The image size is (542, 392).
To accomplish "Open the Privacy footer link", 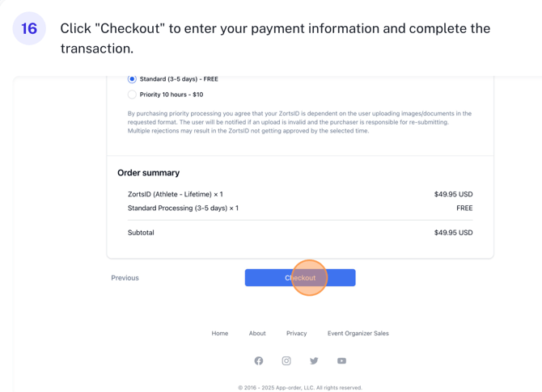I will [x=296, y=333].
